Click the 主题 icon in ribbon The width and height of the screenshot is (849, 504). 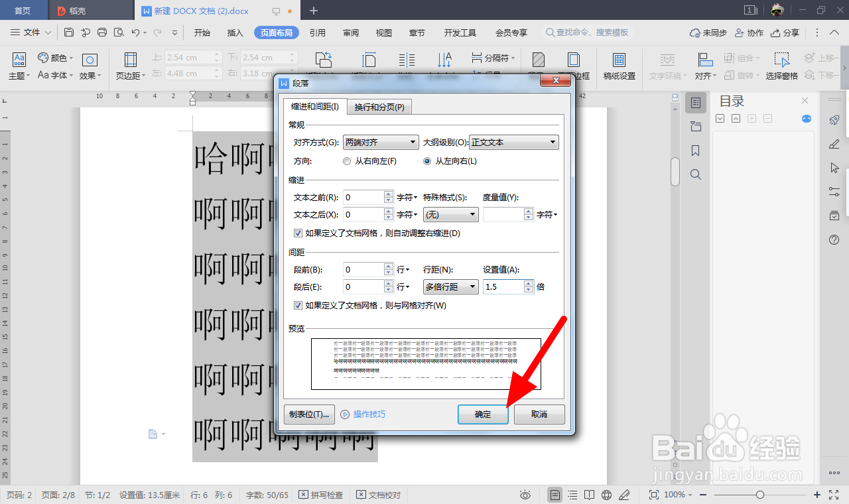click(x=18, y=63)
